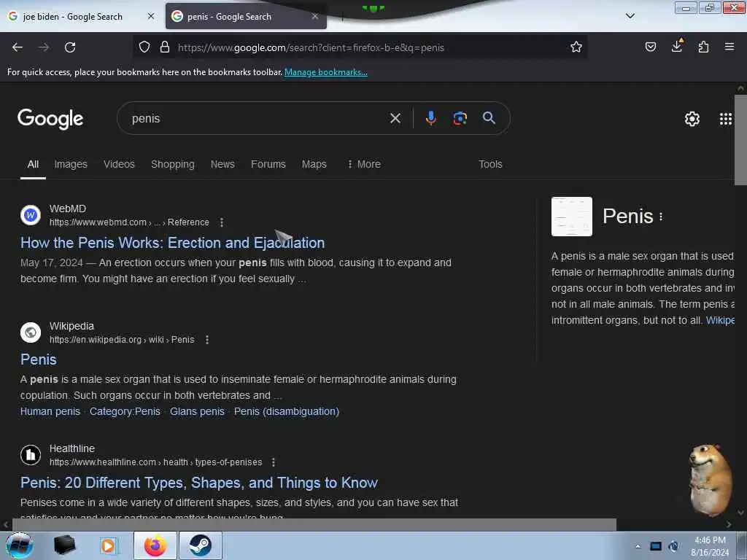Open Healthline 20 Different Types link
This screenshot has width=747, height=560.
(x=198, y=483)
